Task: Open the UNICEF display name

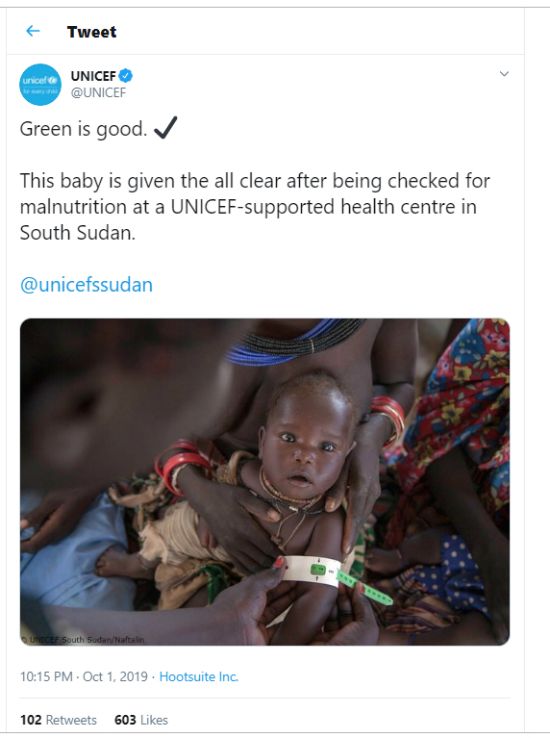Action: click(93, 76)
